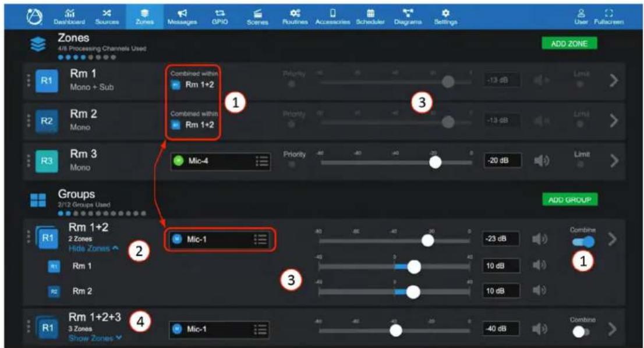Go to the GPIO tab
Screen dimensions: 644x348
220,17
